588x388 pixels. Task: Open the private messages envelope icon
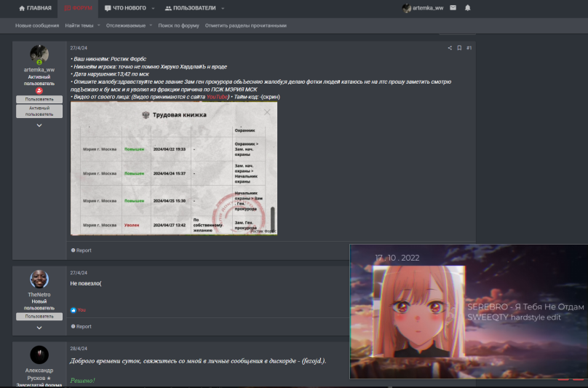pyautogui.click(x=453, y=8)
